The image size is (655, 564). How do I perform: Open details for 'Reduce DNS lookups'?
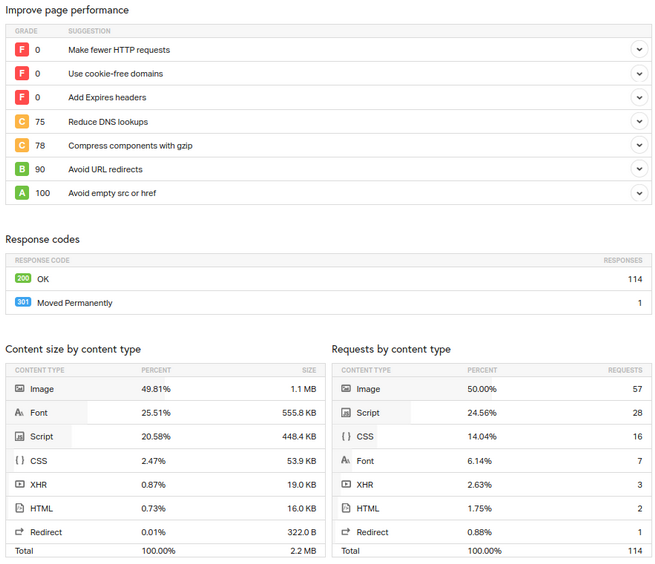(639, 121)
